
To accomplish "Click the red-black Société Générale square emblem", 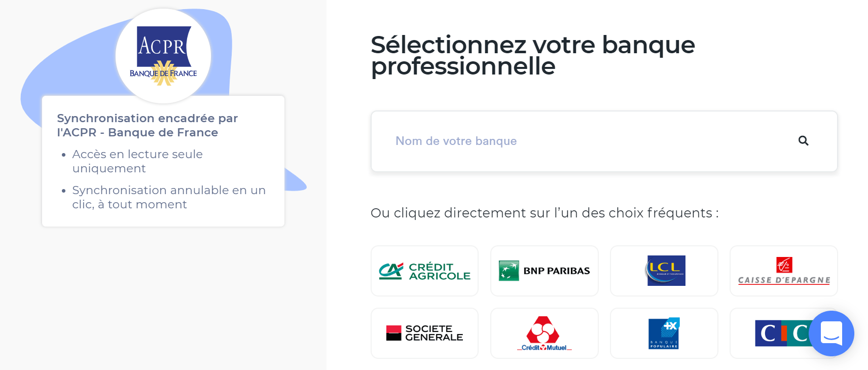I will coord(393,333).
